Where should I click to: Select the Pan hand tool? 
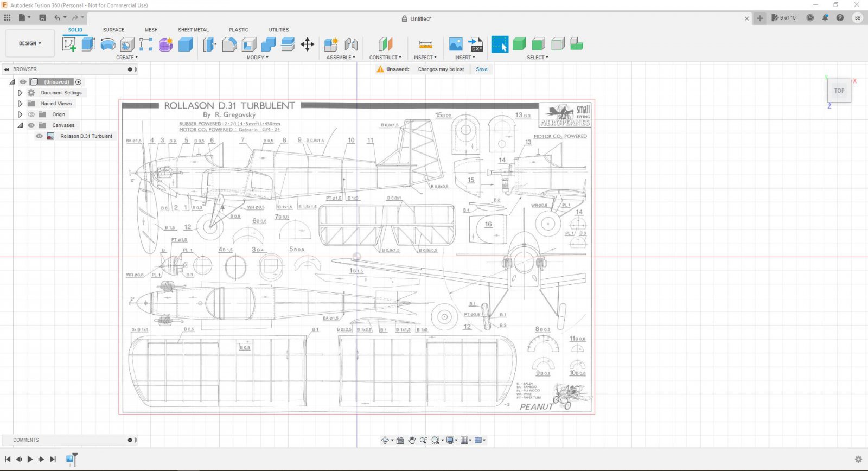coord(412,440)
